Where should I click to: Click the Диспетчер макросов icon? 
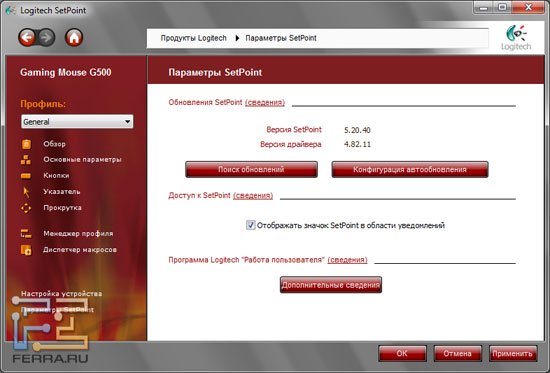(26, 250)
